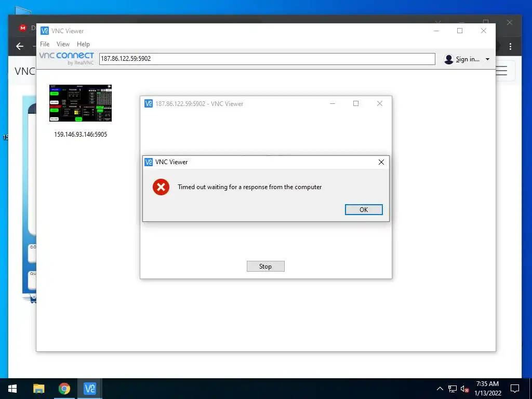Open File Explorer from the taskbar
Viewport: 532px width, 399px height.
coord(38,389)
